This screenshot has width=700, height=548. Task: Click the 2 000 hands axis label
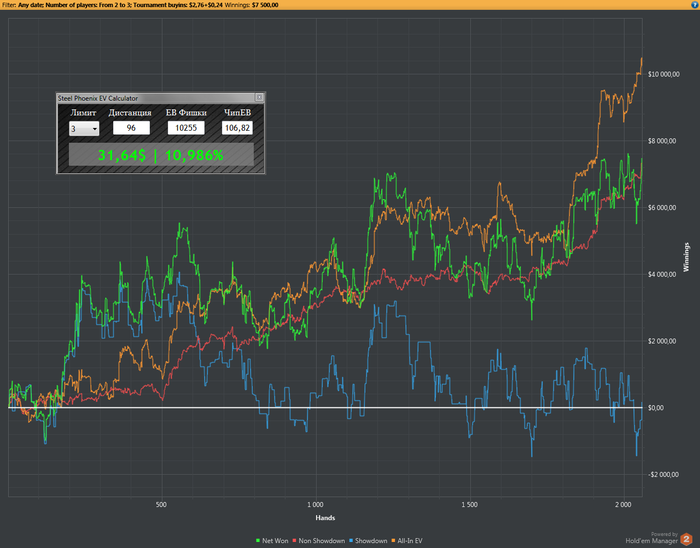point(623,505)
